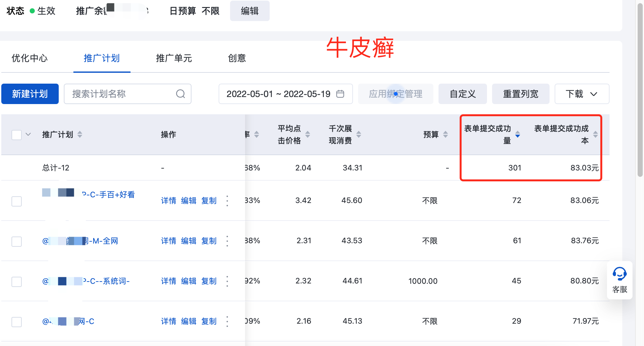644x346 pixels.
Task: Click 复制 for M-全网 plan
Action: coord(209,241)
